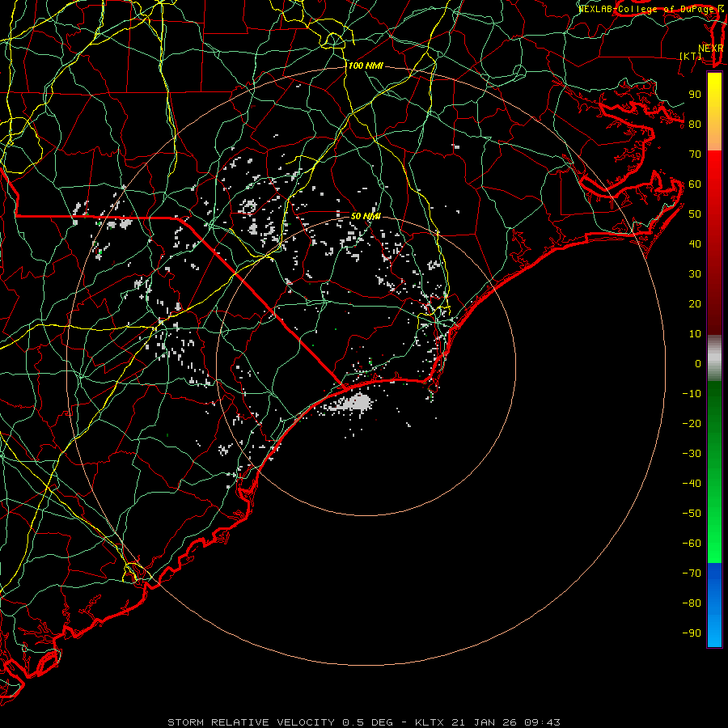Screen dimensions: 728x728
Task: Click the positive "20" label on the velocity scale
Action: tap(695, 303)
